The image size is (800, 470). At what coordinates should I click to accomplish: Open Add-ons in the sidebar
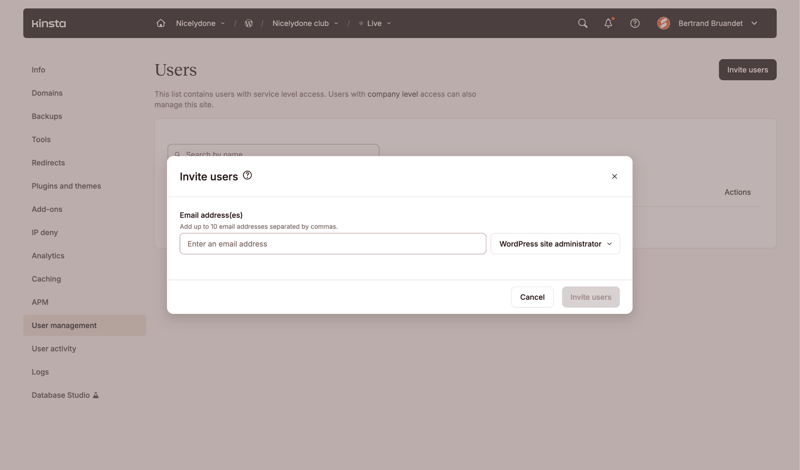[47, 209]
